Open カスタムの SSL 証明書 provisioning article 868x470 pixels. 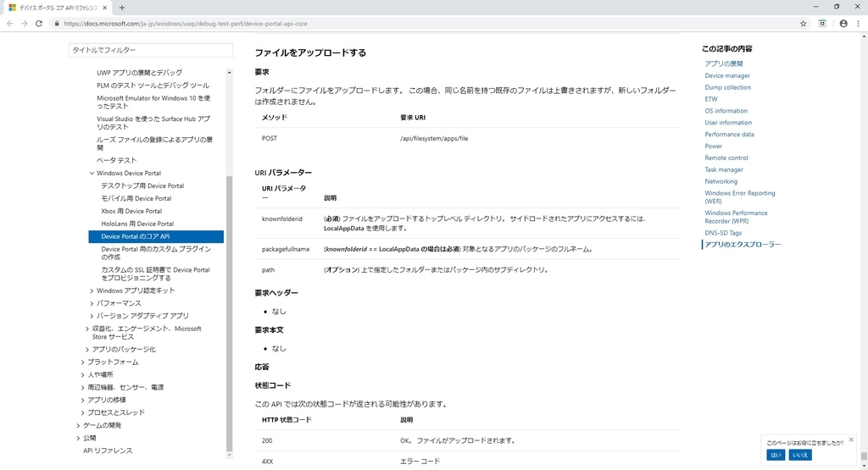pos(156,274)
